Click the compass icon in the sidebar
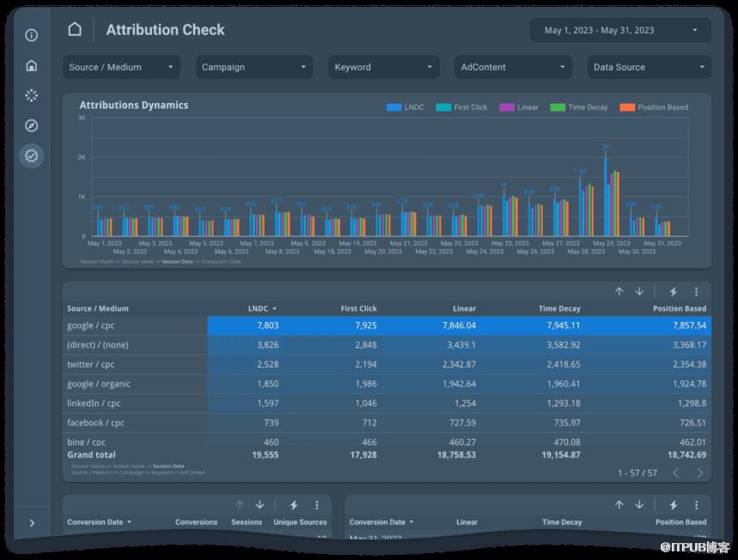Screen dimensions: 738x560 (x=32, y=125)
